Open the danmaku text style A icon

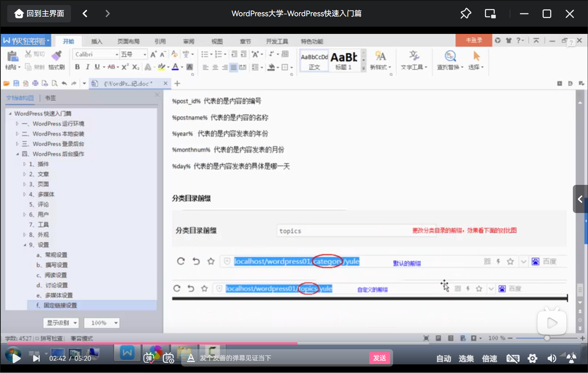click(191, 358)
